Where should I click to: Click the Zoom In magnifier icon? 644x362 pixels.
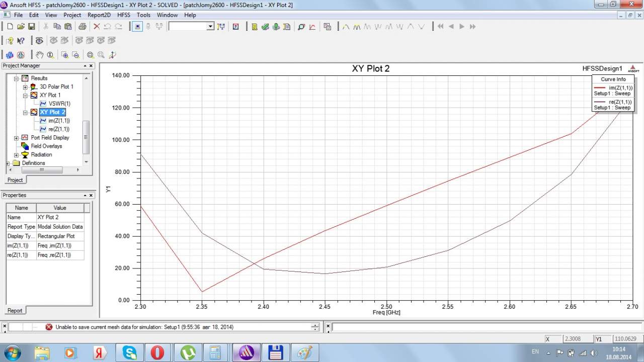tap(65, 55)
